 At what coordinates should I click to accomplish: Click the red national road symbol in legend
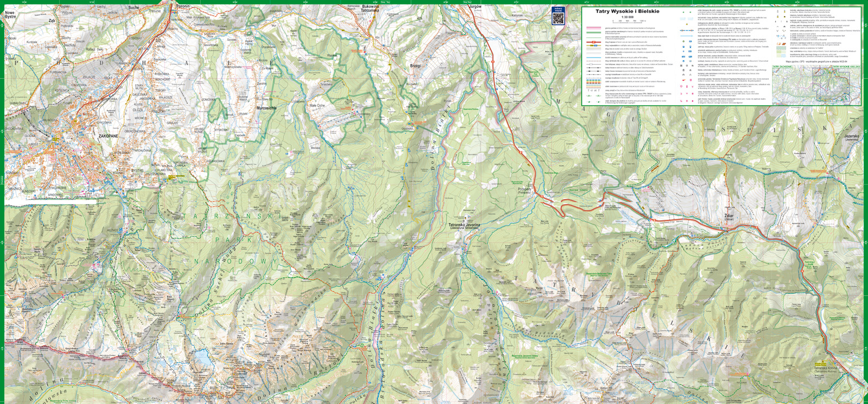pyautogui.click(x=594, y=42)
